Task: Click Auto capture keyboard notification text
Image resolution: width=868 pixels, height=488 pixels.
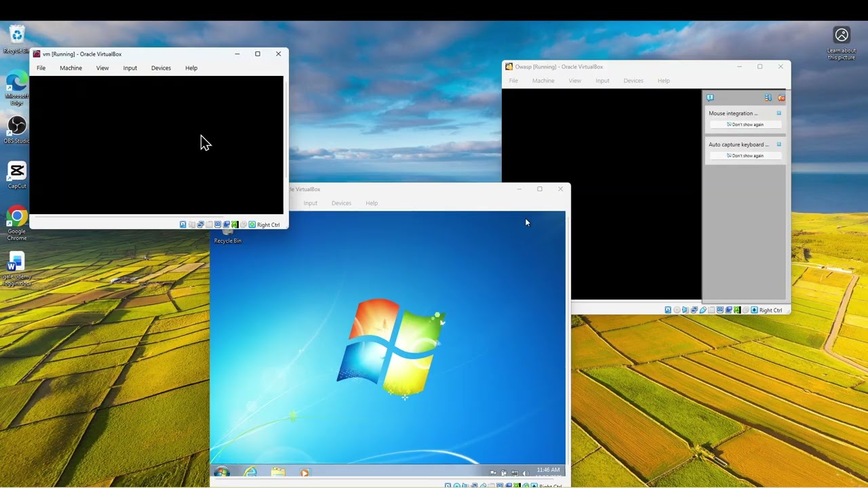Action: [x=738, y=144]
